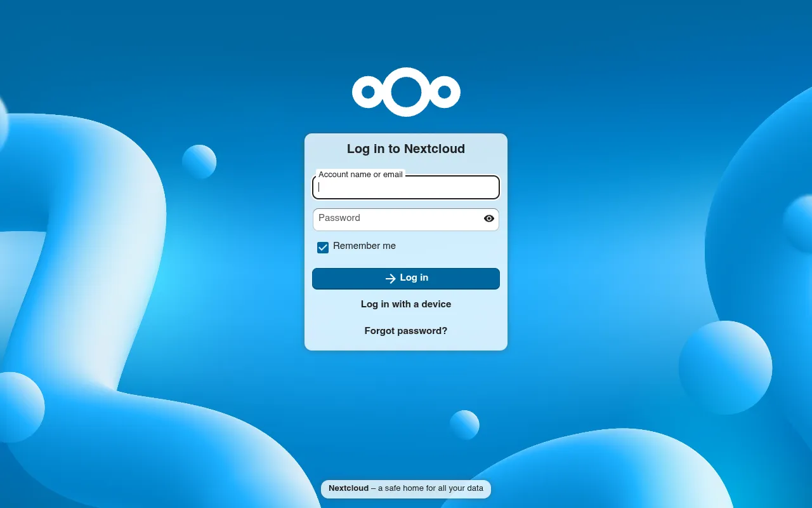Show password via eye icon
Screen dimensions: 812x508
tap(489, 218)
